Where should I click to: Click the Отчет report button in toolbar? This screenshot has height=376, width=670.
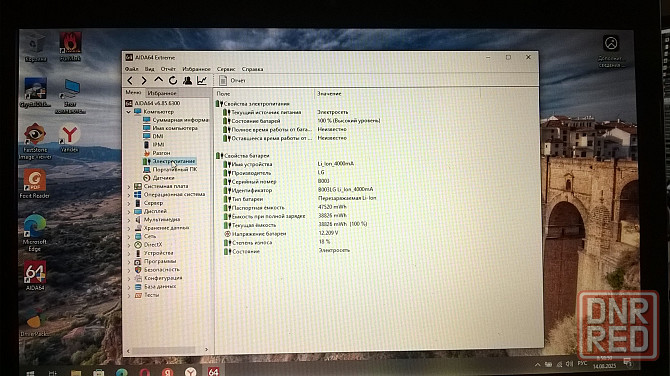232,80
